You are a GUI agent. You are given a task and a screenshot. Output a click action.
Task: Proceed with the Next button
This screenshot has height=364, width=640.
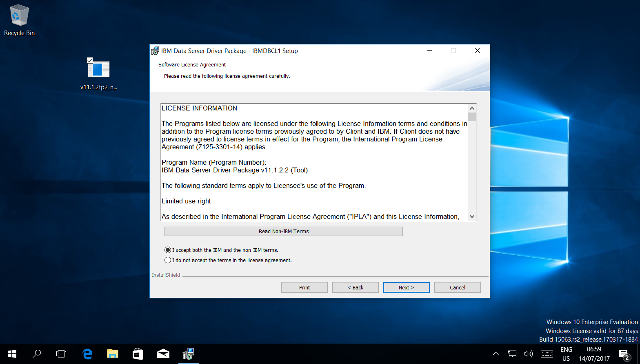click(x=407, y=287)
